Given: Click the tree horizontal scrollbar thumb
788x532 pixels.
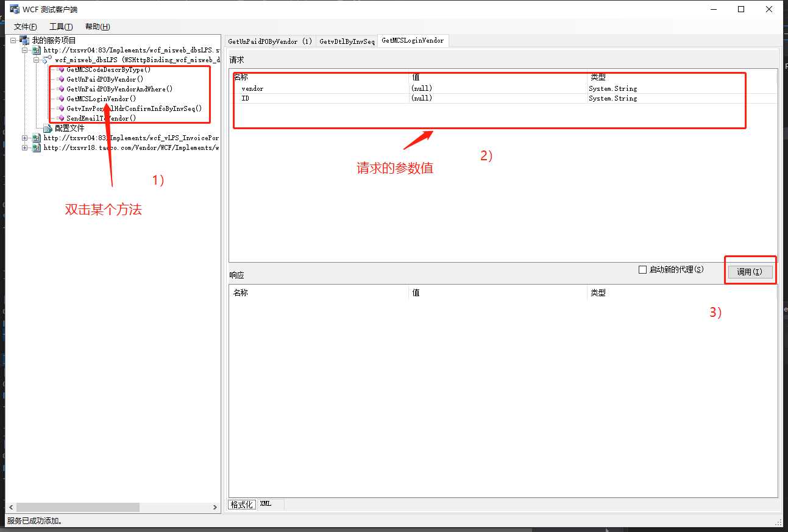Looking at the screenshot, I should point(78,507).
